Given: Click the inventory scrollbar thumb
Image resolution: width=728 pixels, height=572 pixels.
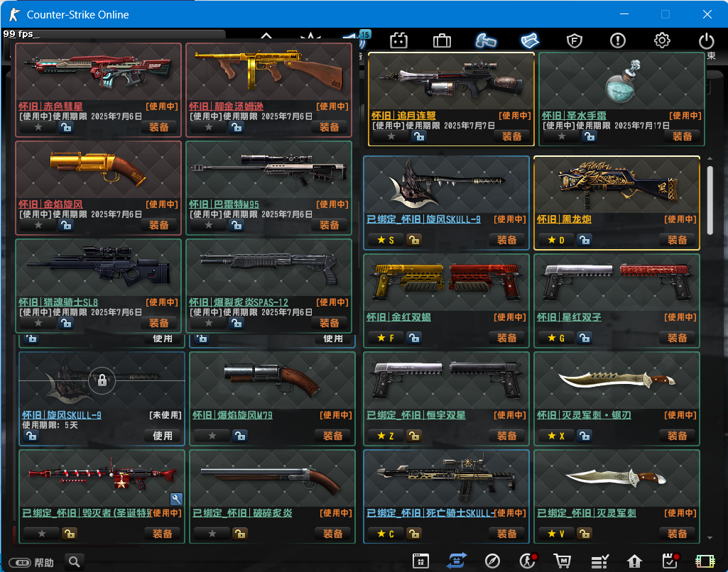Looking at the screenshot, I should click(x=710, y=200).
